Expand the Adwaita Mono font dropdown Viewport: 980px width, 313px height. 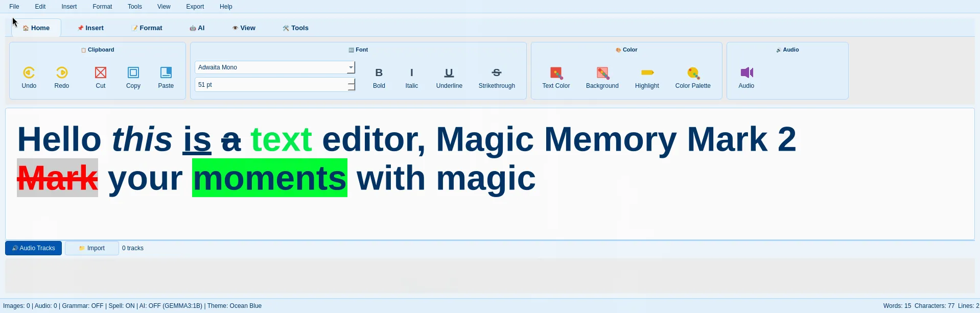(x=351, y=67)
